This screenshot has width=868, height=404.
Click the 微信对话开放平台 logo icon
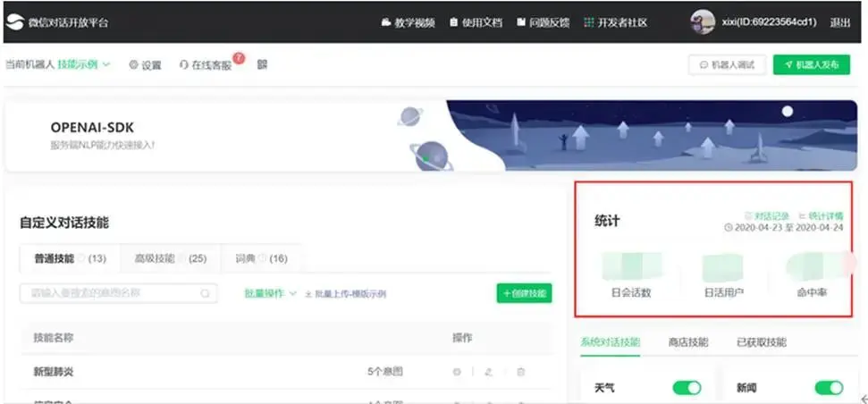coord(14,22)
